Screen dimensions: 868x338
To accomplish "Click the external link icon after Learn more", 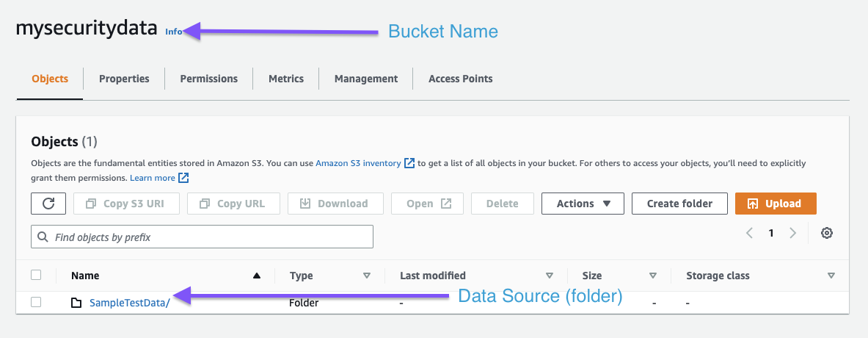I will click(183, 178).
